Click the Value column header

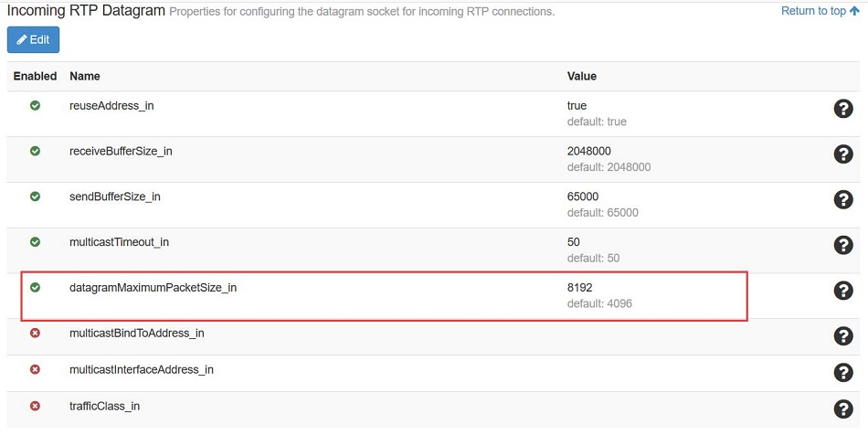pos(582,77)
